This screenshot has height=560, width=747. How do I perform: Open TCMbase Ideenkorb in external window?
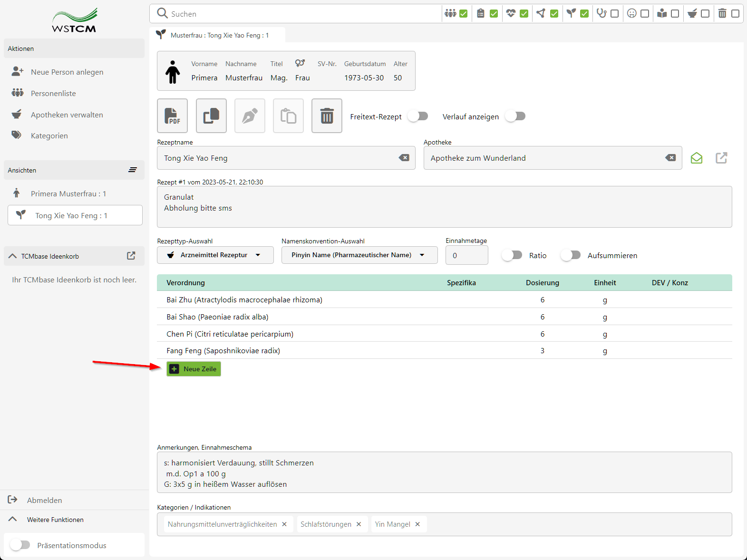[x=131, y=256]
